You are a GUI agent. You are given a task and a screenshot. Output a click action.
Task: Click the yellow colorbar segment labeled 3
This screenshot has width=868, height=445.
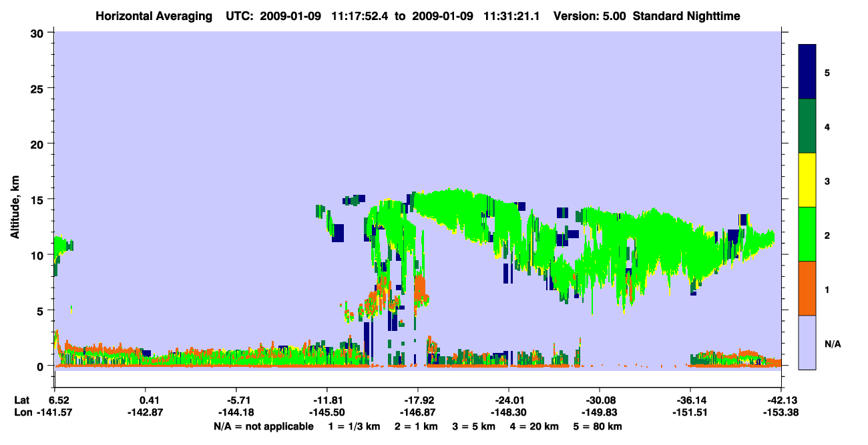[807, 180]
